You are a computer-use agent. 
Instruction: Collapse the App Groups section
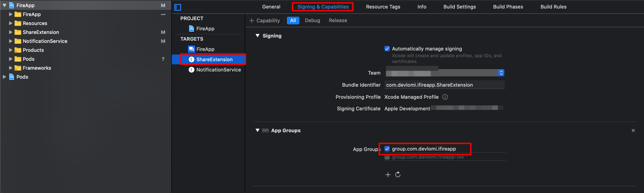click(x=257, y=130)
